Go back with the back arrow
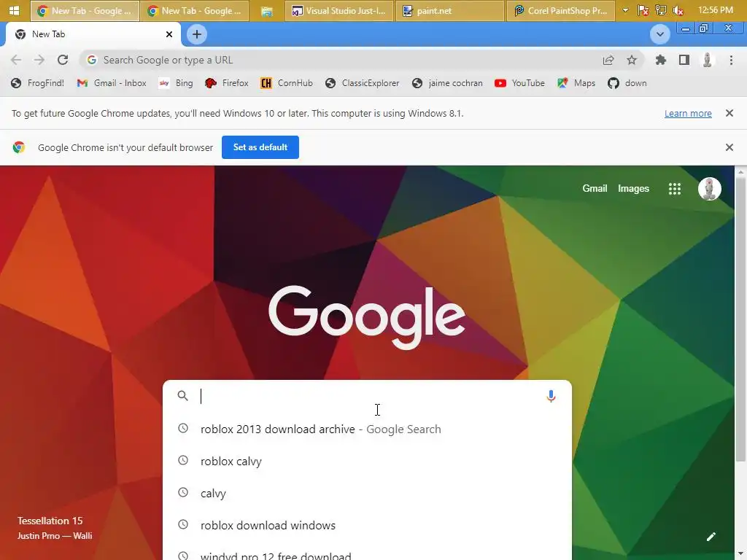 coord(16,60)
